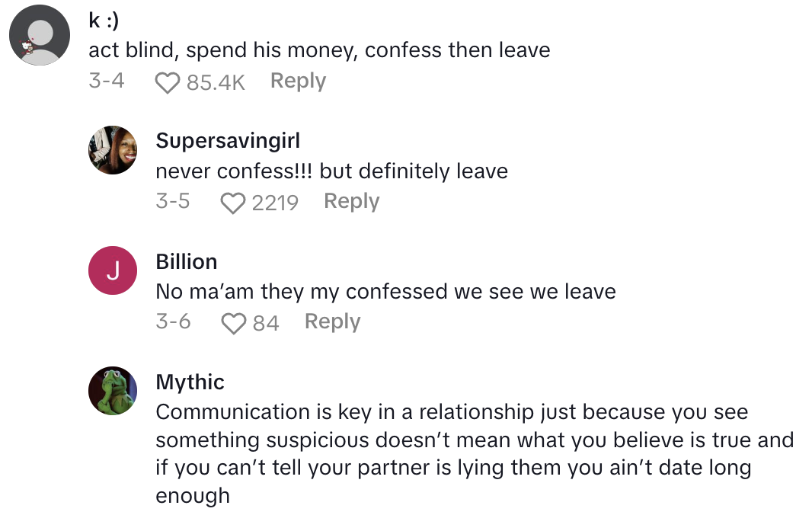Reply to Billion's comment

coord(332,321)
